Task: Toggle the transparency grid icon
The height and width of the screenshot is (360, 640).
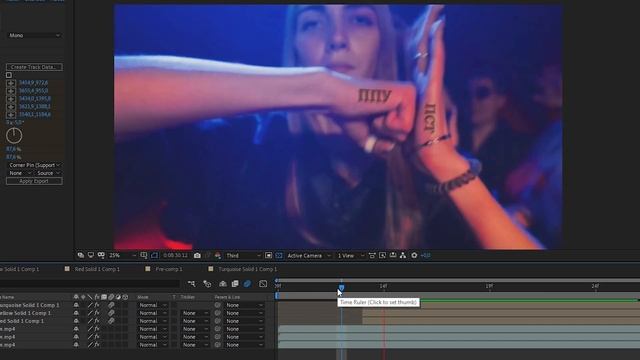Action: pos(279,256)
